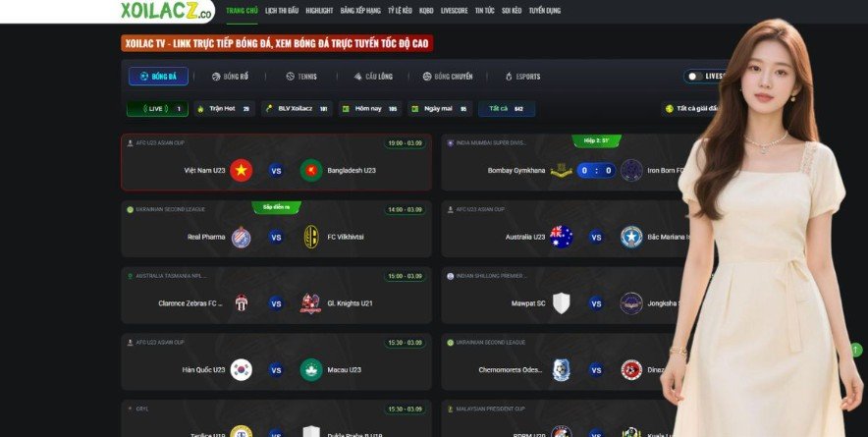
Task: Open Bảng xếp hạng menu item
Action: (x=360, y=11)
